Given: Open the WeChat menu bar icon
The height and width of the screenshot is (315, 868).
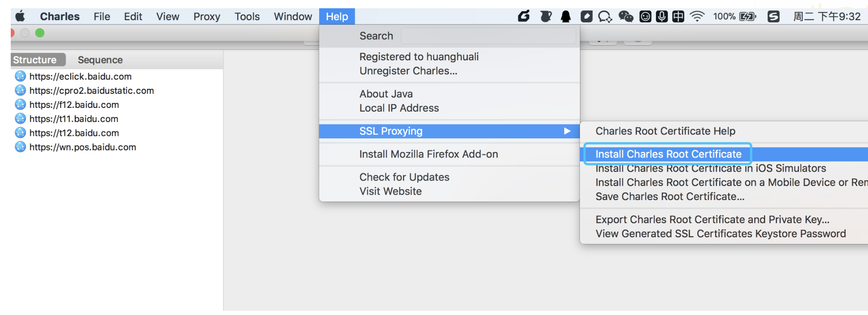Looking at the screenshot, I should coord(626,17).
